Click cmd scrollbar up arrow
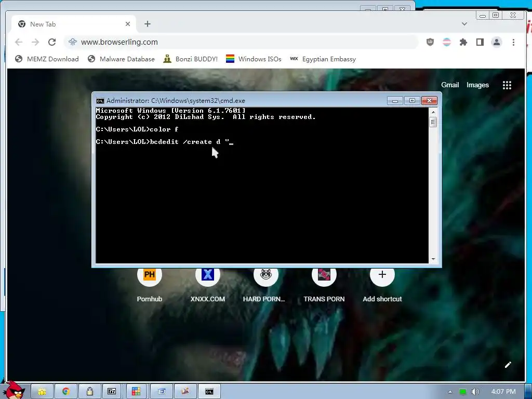Viewport: 532px width, 399px height. pos(433,112)
